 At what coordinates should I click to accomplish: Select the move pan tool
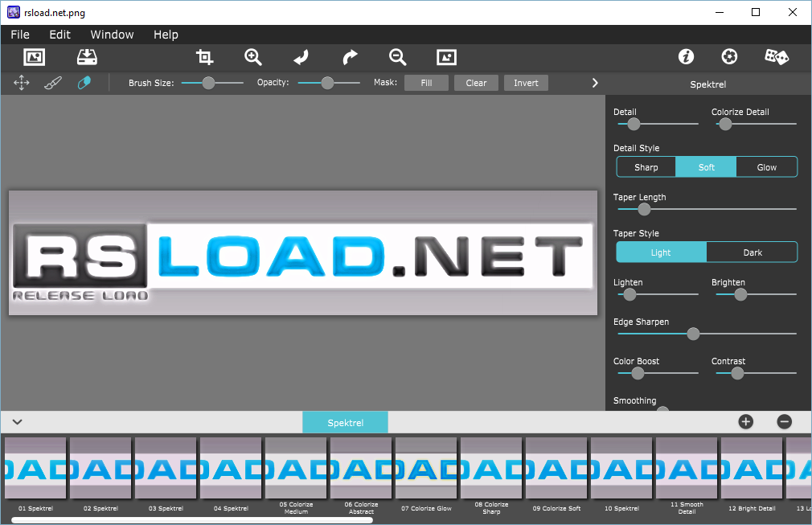21,83
